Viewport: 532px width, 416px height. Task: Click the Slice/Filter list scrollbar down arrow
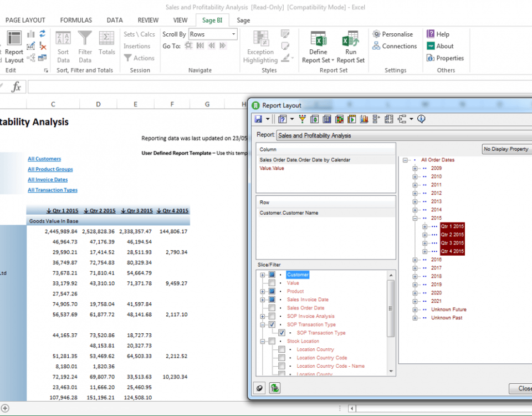click(x=391, y=371)
